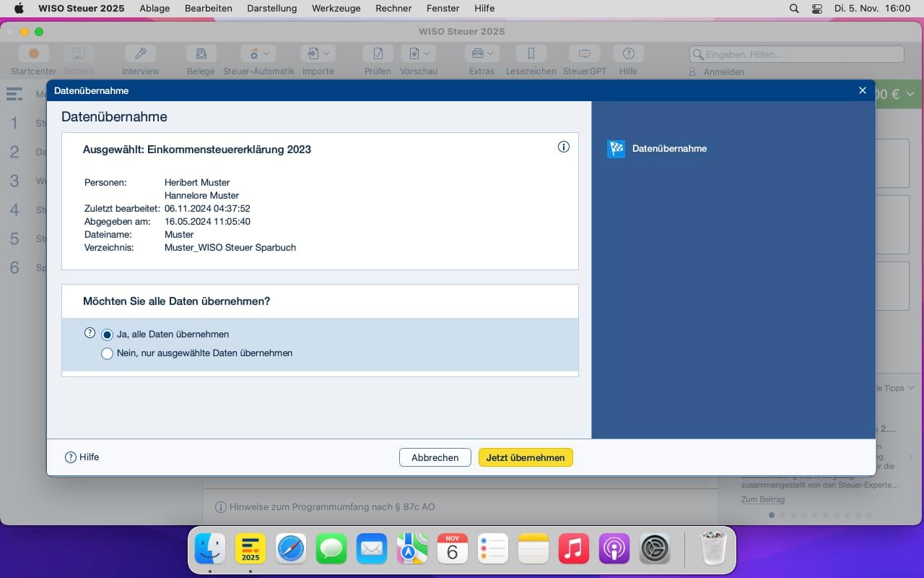Viewport: 924px width, 578px height.
Task: Click the Prüfen toolbar icon
Action: (x=378, y=54)
